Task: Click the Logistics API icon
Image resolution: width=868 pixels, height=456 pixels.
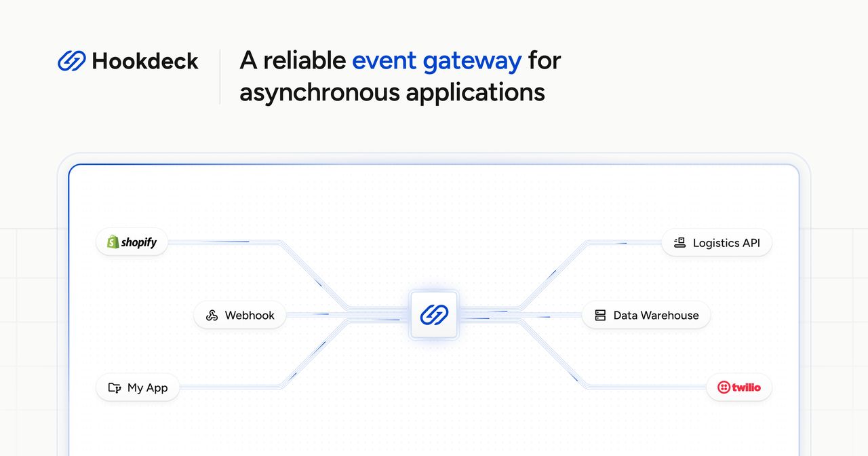Action: 679,242
